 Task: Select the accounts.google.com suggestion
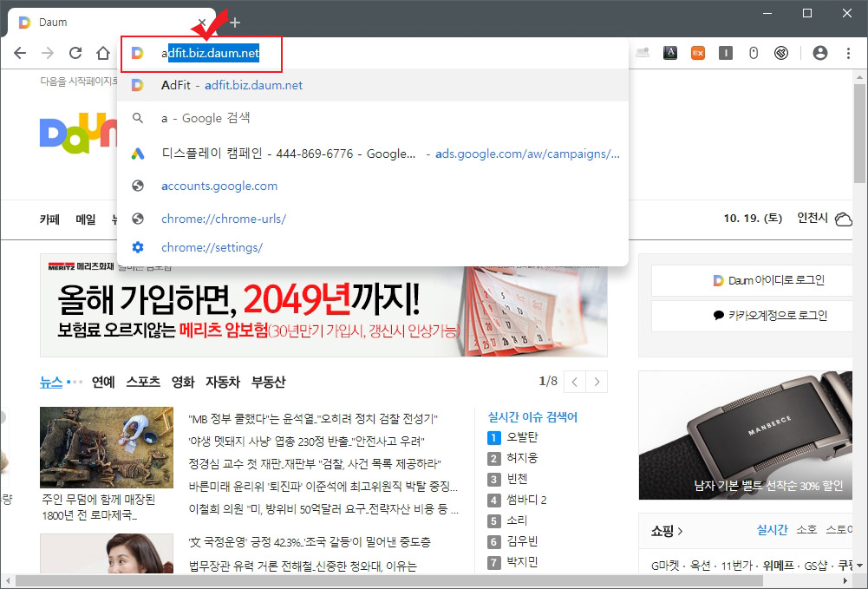tap(373, 186)
